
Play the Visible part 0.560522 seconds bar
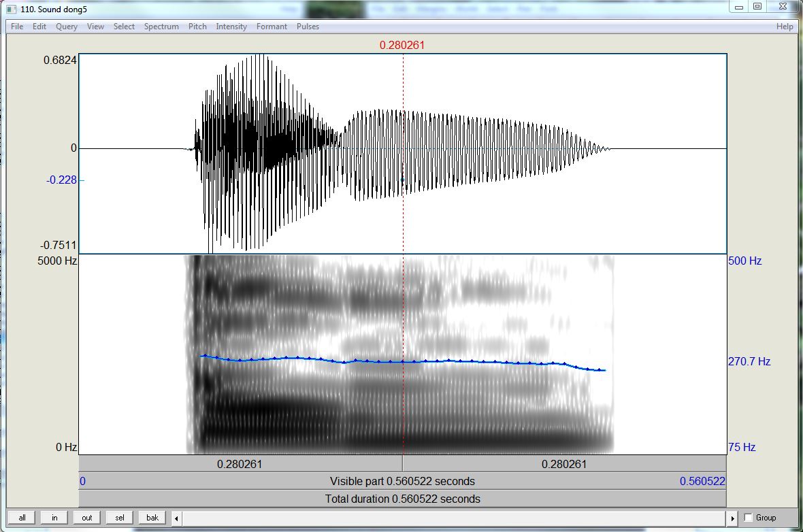coord(403,481)
